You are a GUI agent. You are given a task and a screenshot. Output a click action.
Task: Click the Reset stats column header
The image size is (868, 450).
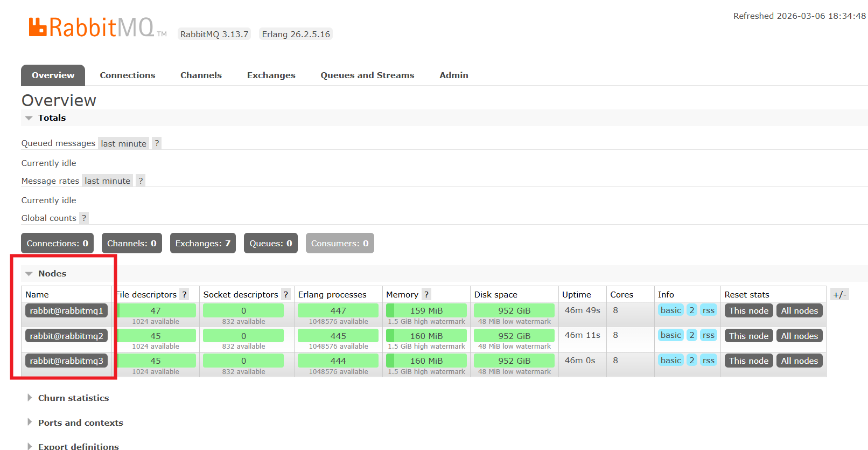click(x=747, y=294)
